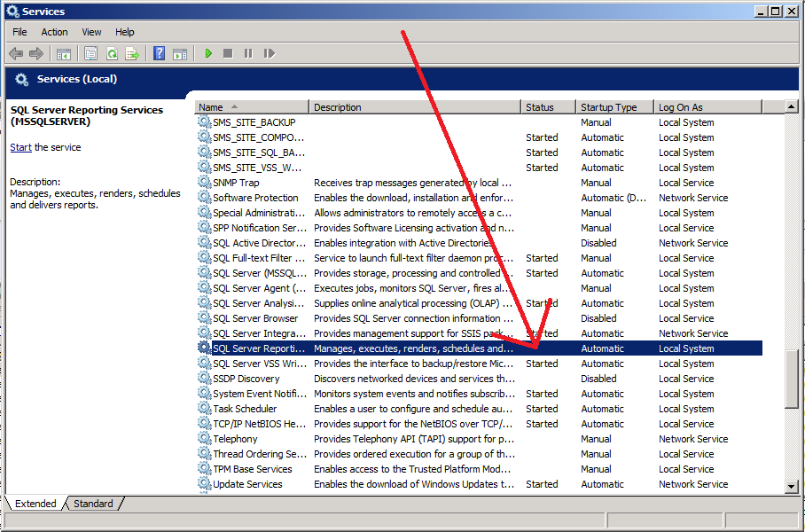This screenshot has width=805, height=532.
Task: Click the Export List toolbar icon
Action: (x=132, y=53)
